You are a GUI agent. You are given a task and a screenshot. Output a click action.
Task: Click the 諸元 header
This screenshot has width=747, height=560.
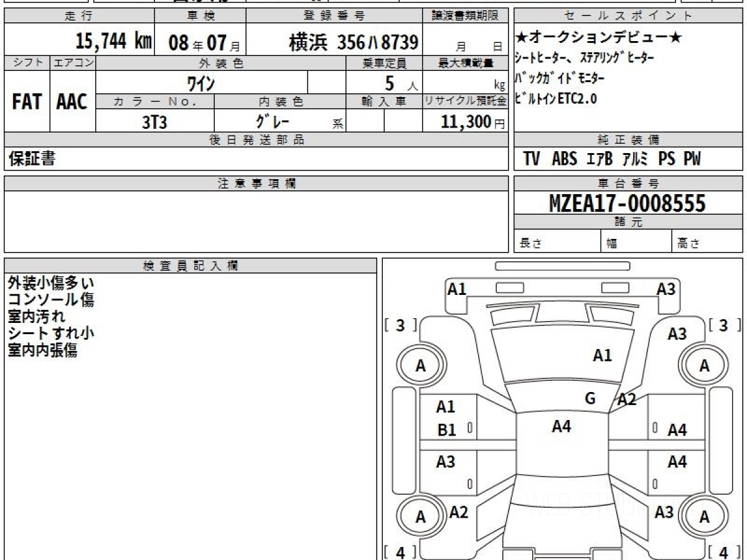click(628, 222)
